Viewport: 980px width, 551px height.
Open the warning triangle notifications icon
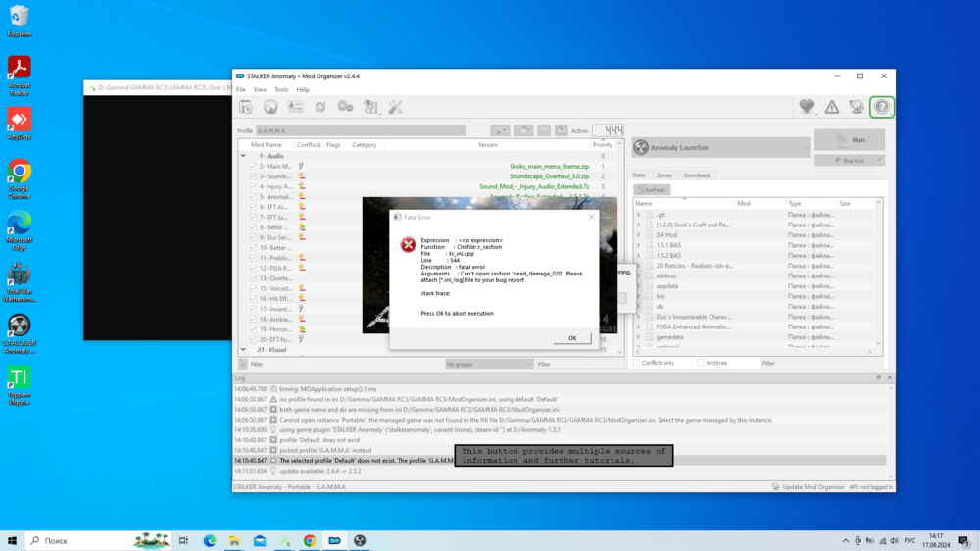click(831, 107)
